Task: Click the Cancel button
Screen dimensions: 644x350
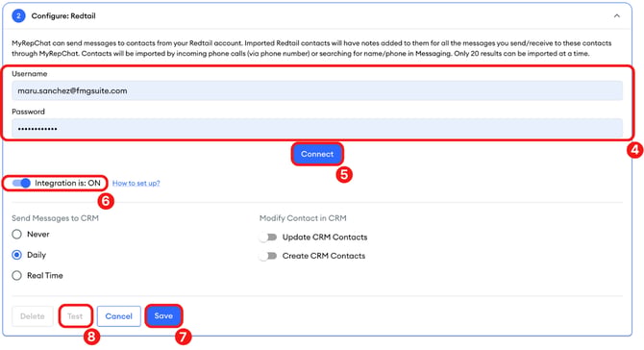Action: click(x=118, y=316)
